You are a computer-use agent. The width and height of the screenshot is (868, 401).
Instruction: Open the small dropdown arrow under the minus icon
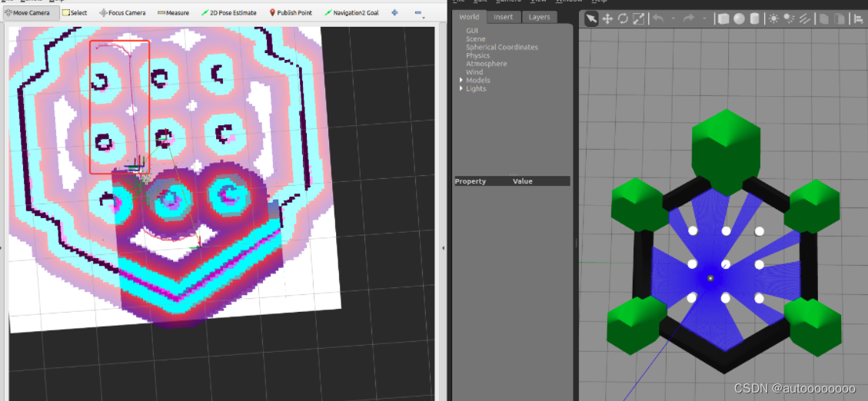pos(424,18)
